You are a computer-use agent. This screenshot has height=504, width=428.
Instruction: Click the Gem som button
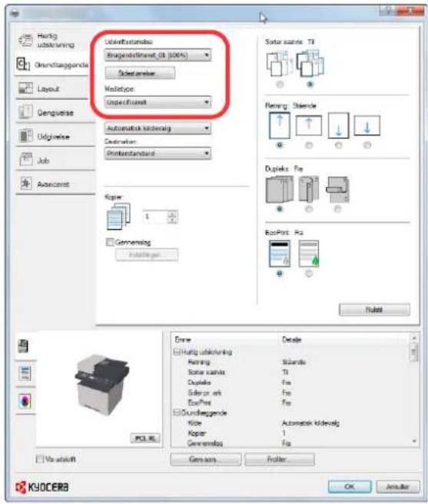[x=205, y=459]
